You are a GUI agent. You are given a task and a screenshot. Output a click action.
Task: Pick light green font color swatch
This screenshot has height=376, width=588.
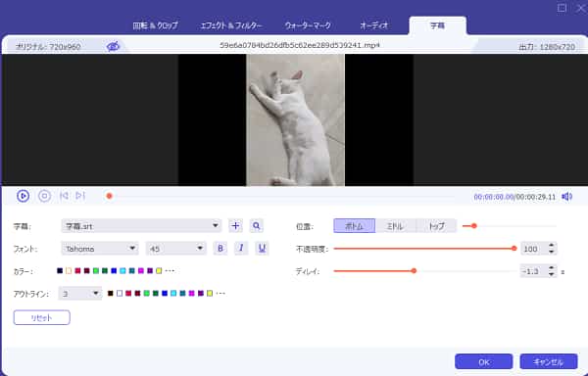96,271
